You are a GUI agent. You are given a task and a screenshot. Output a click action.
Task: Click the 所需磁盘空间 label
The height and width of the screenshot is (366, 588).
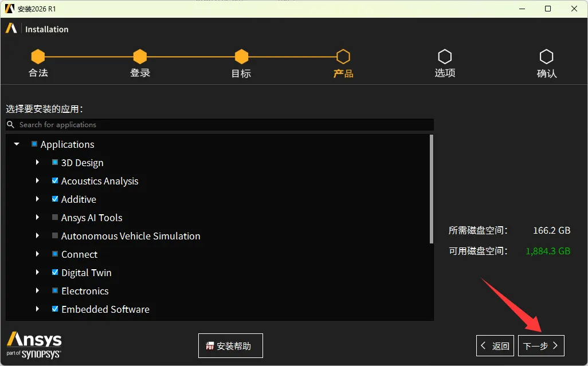[x=478, y=230]
